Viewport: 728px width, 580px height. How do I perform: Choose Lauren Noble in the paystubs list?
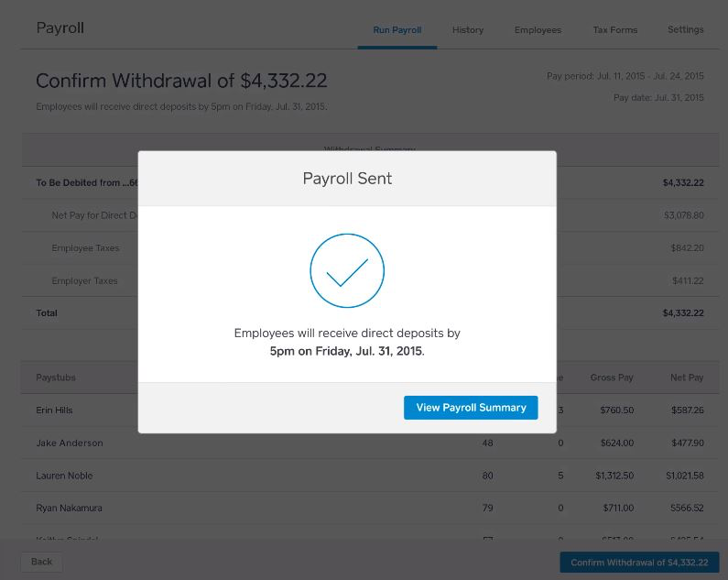point(64,476)
